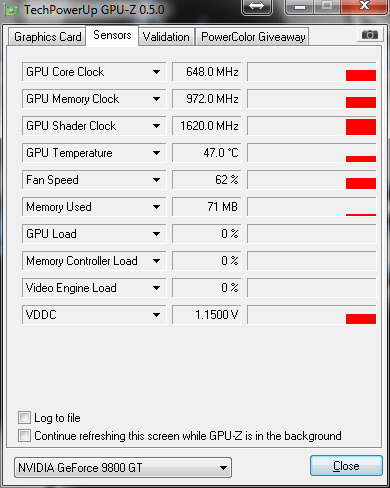Viewport: 390px width, 488px height.
Task: Select the PowerColor Giveaway tab
Action: [253, 37]
